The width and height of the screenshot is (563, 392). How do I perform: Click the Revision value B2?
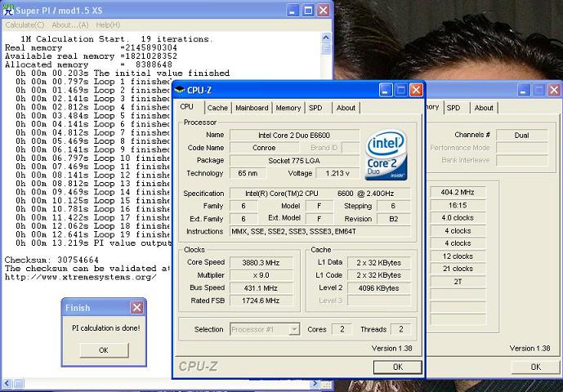pos(394,219)
